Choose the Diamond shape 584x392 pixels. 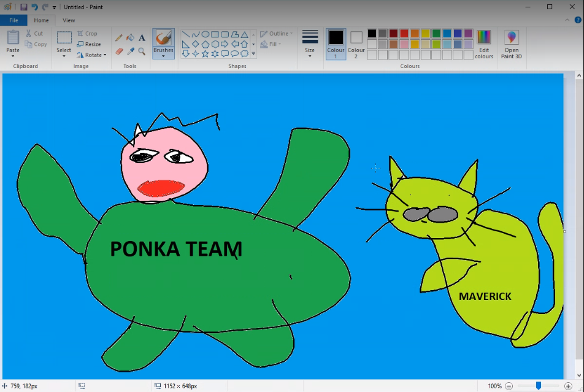coord(196,44)
